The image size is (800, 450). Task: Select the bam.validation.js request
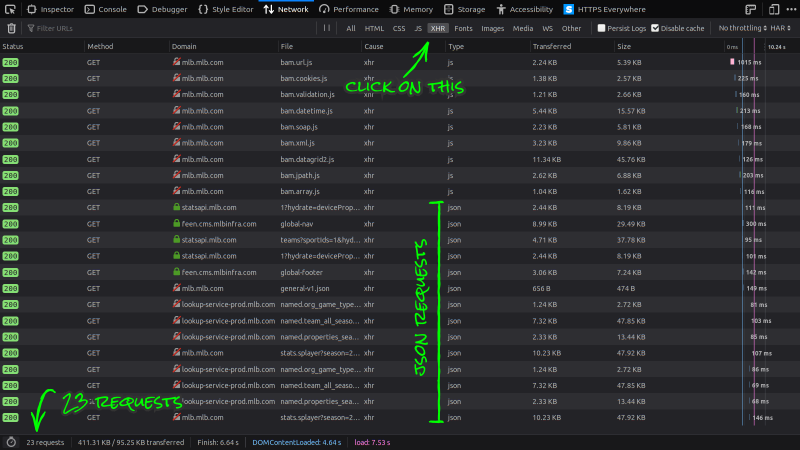pyautogui.click(x=400, y=94)
